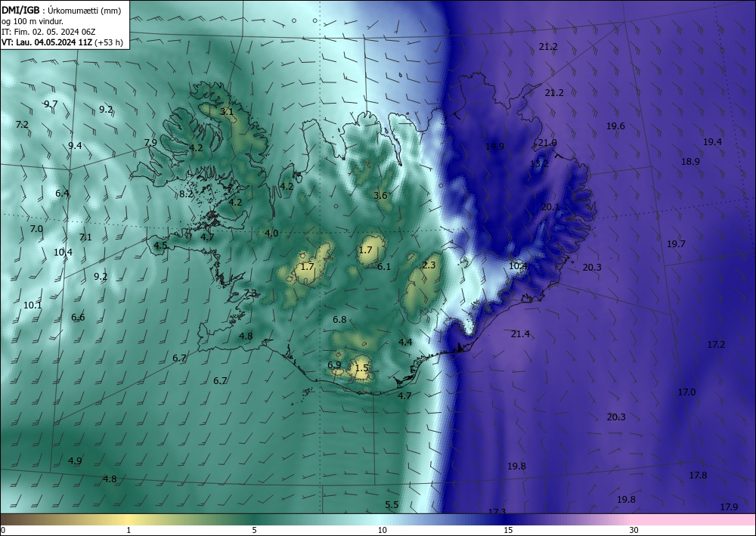Select the 'VT: Lau. 04.05.2024 11Z (+53 h)' line
Image resolution: width=756 pixels, height=536 pixels.
click(x=62, y=42)
